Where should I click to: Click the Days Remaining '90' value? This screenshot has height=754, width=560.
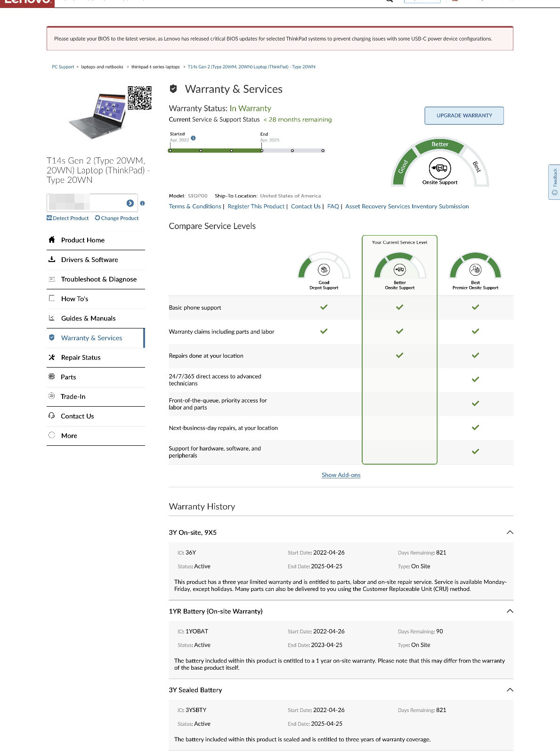[x=439, y=631]
